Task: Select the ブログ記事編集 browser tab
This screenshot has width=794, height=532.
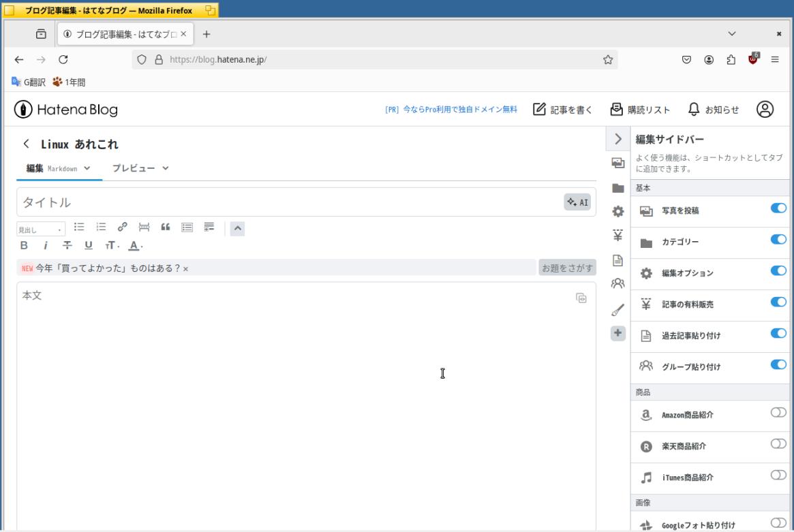Action: (125, 34)
